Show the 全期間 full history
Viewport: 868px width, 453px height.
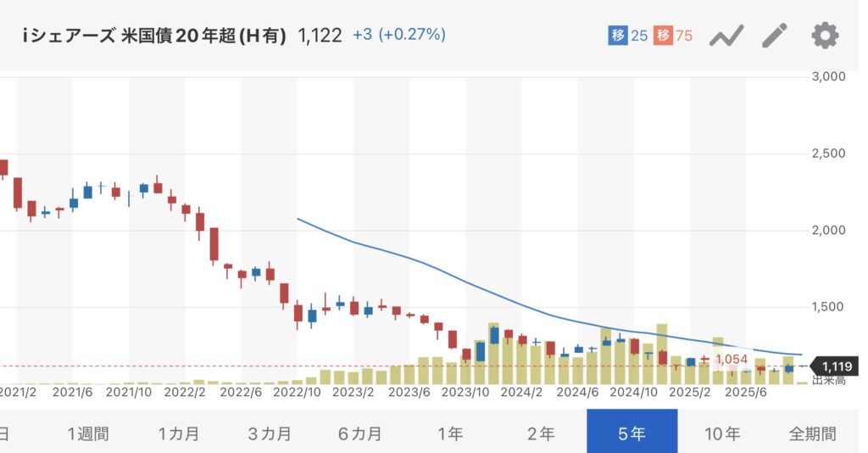pos(812,433)
